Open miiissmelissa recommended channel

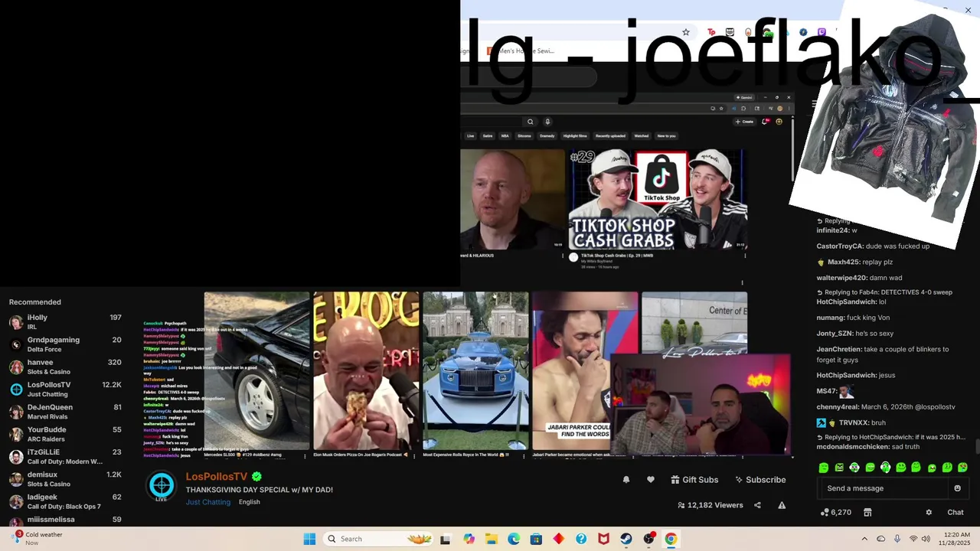tap(65, 520)
